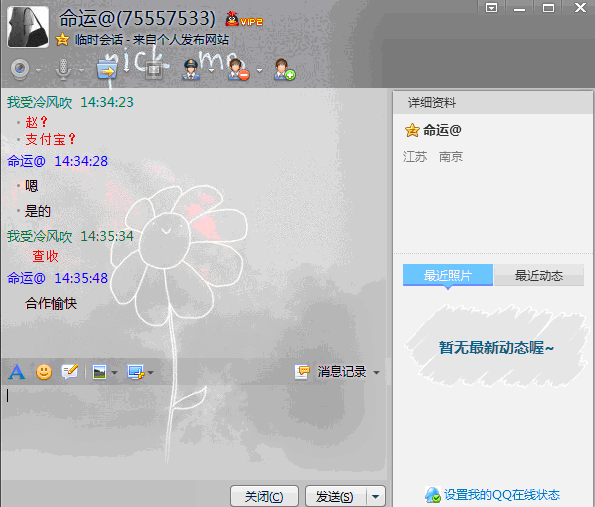Expand the dropdown next to the webcam icon
The width and height of the screenshot is (595, 507).
(39, 70)
